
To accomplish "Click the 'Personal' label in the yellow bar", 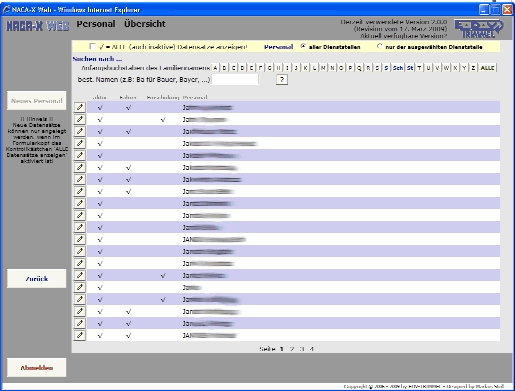I will click(x=278, y=47).
